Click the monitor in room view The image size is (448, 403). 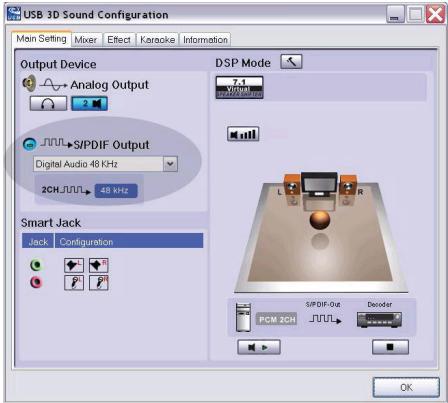pyautogui.click(x=319, y=184)
